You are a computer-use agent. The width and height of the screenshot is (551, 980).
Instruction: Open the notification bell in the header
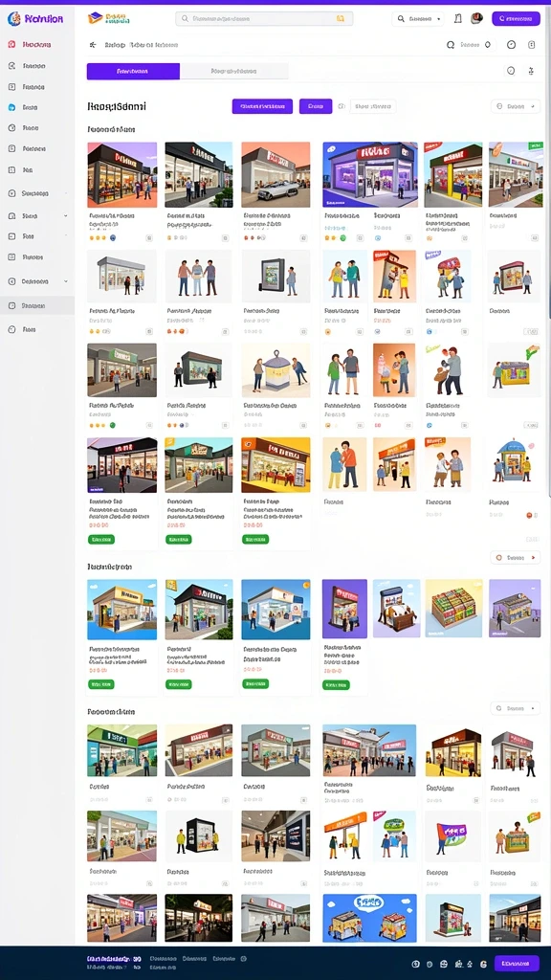point(458,19)
